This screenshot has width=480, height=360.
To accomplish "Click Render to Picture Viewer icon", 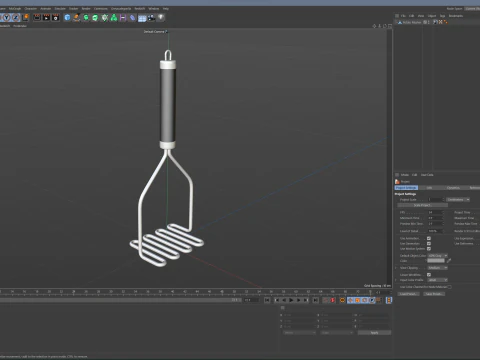I will click(46, 18).
